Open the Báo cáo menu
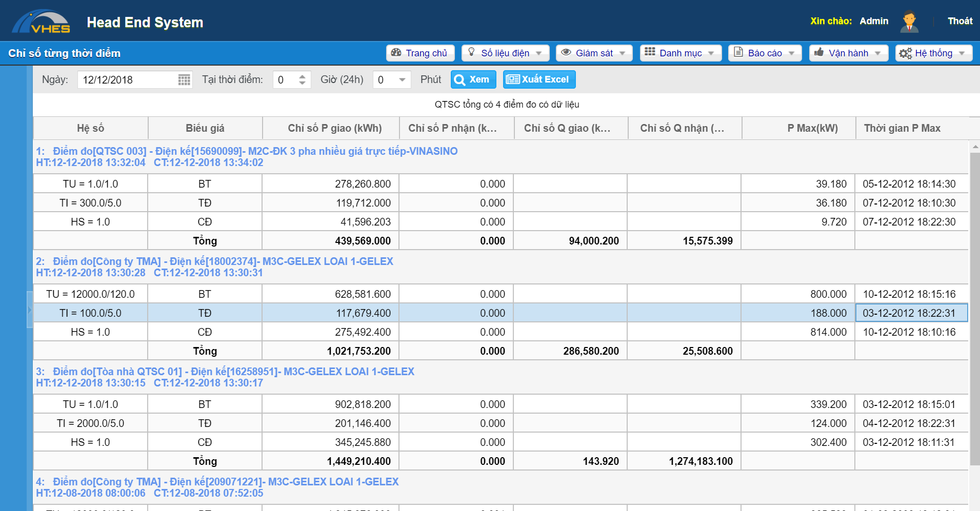The width and height of the screenshot is (980, 511). click(765, 53)
